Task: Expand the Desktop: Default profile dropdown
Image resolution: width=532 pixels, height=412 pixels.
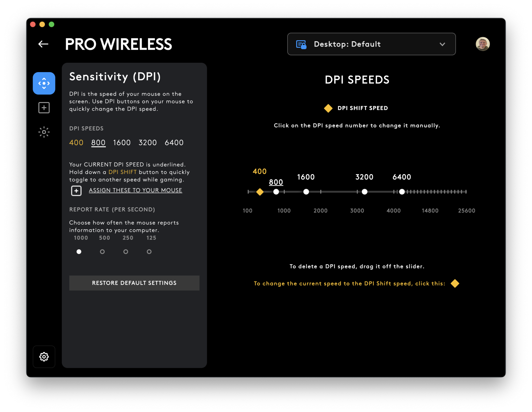Action: 371,44
